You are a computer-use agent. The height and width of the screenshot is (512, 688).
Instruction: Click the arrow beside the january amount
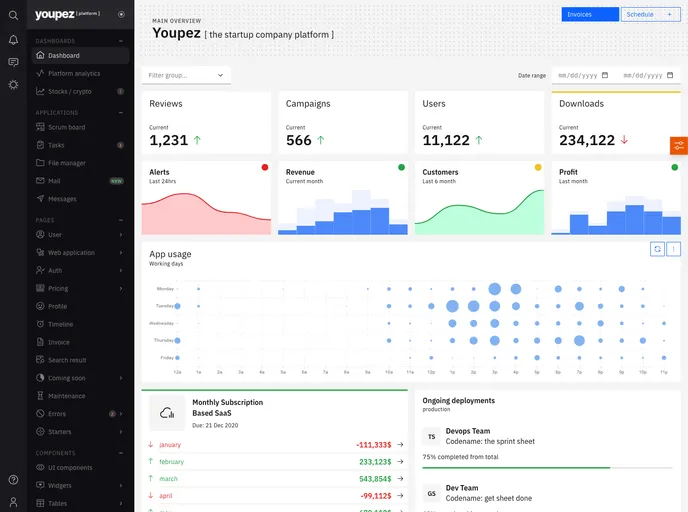click(400, 445)
